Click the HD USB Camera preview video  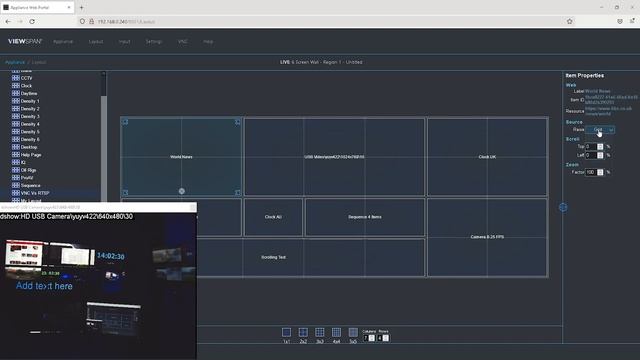98,286
